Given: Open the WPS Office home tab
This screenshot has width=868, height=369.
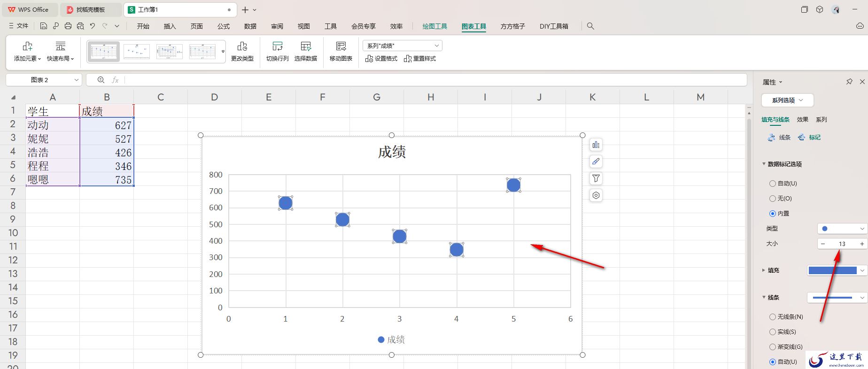Looking at the screenshot, I should pos(29,9).
